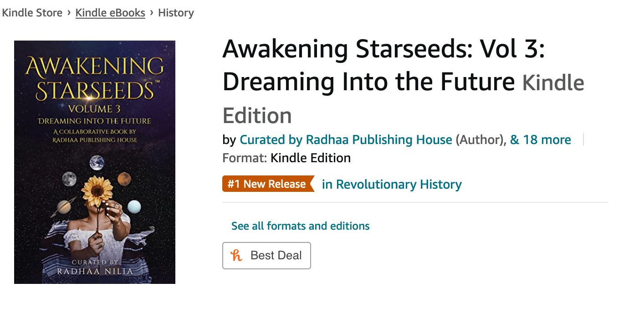Click the Earth image on the cover
644x324 pixels.
[x=97, y=162]
